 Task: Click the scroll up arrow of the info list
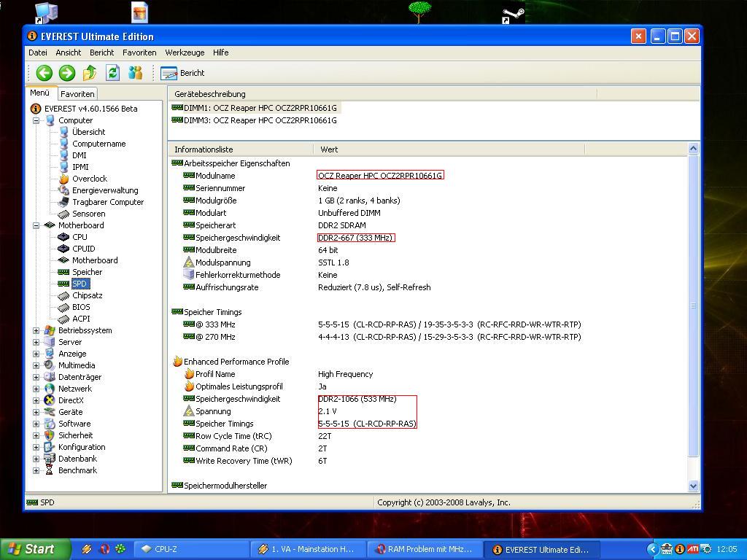coord(694,149)
